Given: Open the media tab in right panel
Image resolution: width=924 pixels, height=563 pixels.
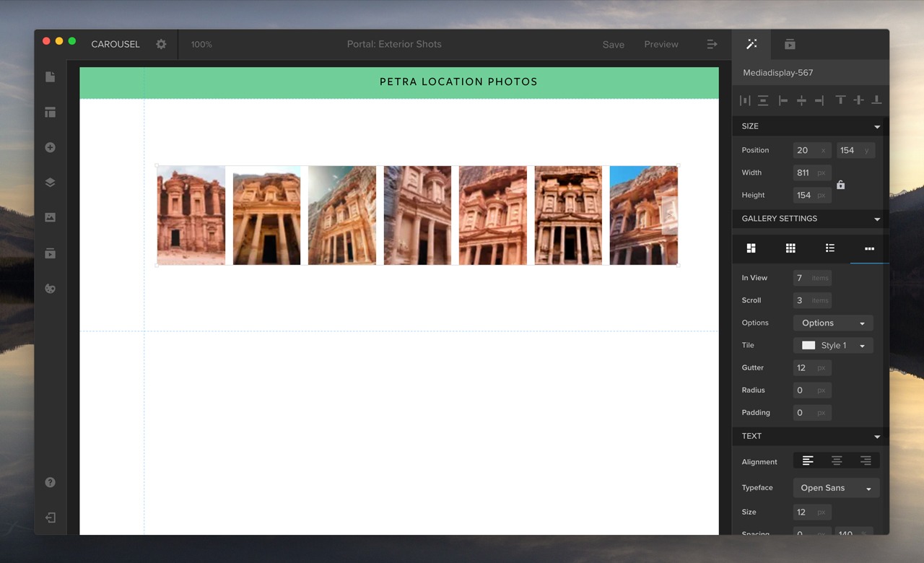Looking at the screenshot, I should point(790,44).
